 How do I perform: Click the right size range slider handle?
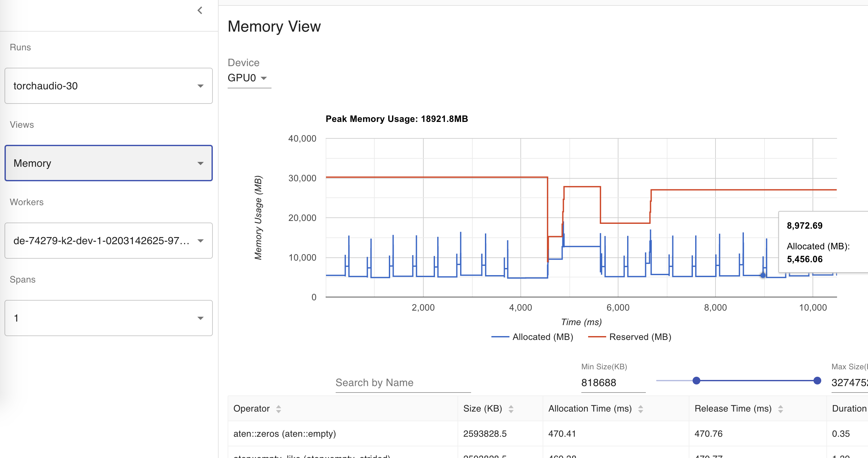pyautogui.click(x=817, y=381)
